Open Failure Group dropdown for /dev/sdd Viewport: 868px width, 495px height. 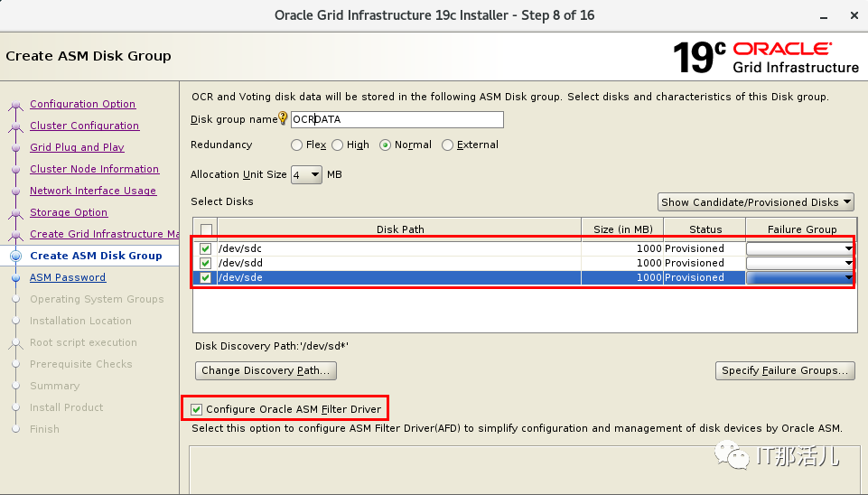[x=800, y=263]
